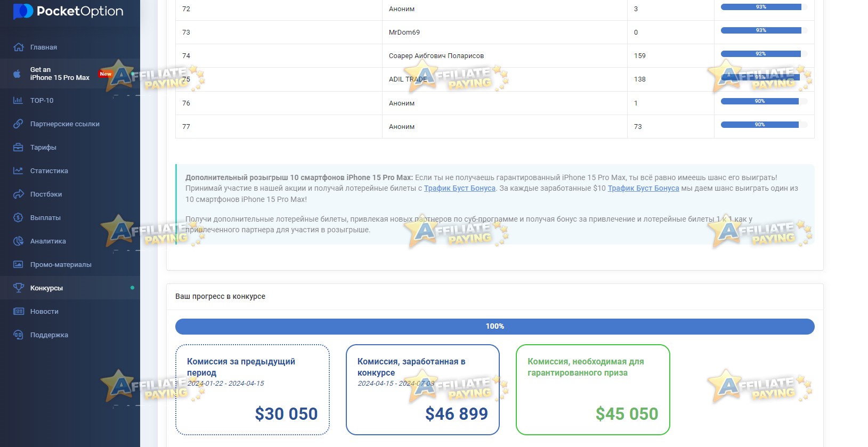
Task: Click 'Комиссия за предыдущий период' card title
Action: pos(241,367)
